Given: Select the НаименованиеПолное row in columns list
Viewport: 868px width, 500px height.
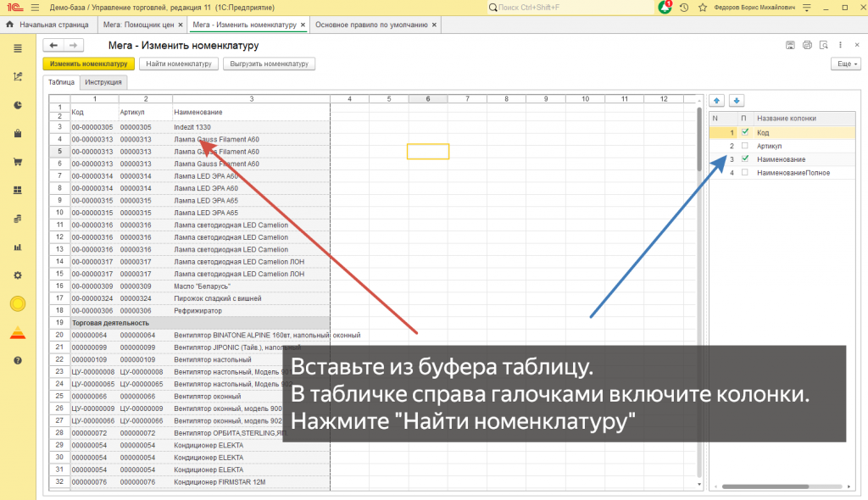Looking at the screenshot, I should [782, 173].
